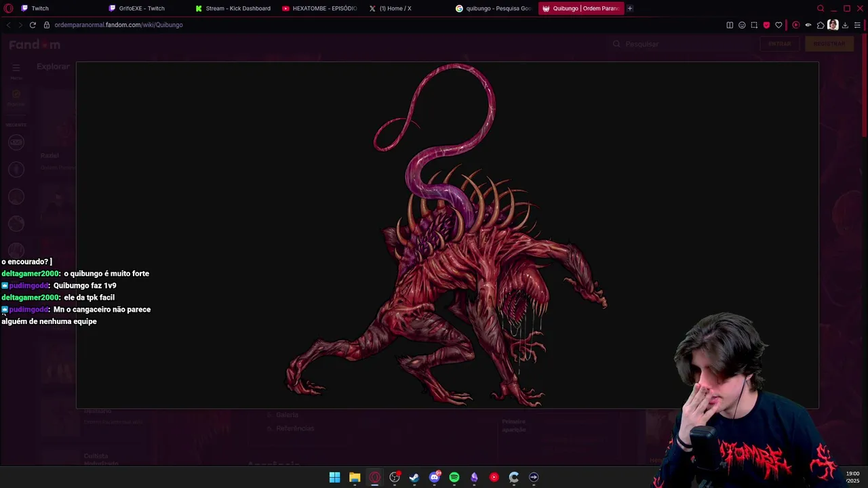Open the double-arrow app taskbar icon
The width and height of the screenshot is (868, 488).
534,477
